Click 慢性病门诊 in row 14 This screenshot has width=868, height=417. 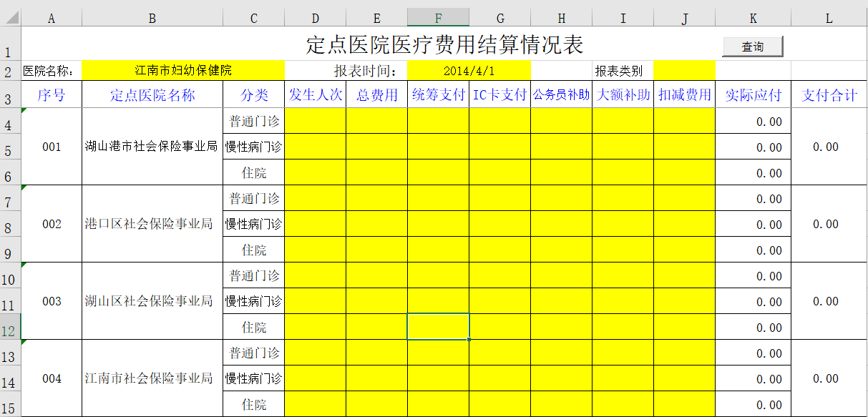pyautogui.click(x=254, y=378)
